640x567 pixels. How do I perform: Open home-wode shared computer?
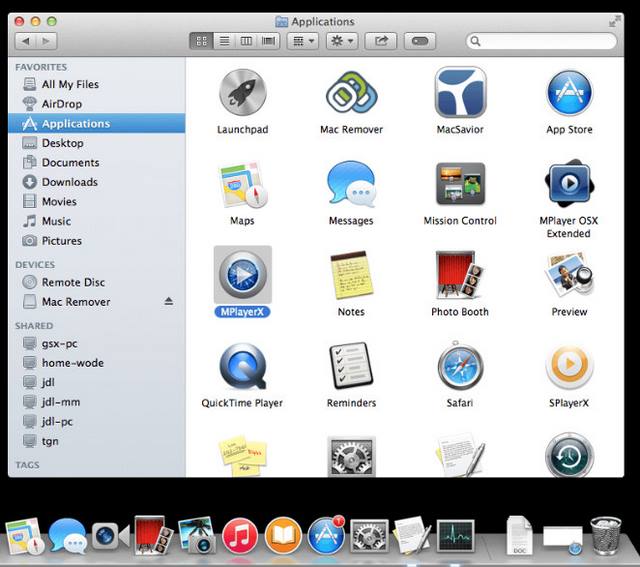pos(96,363)
